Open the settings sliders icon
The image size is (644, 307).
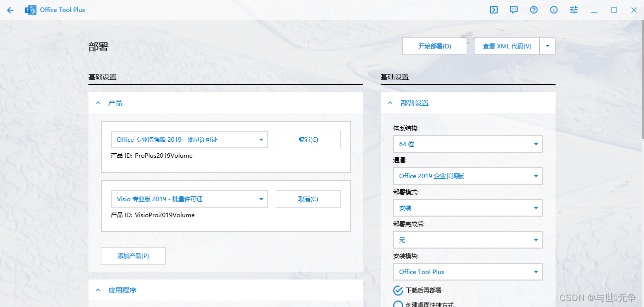point(574,10)
